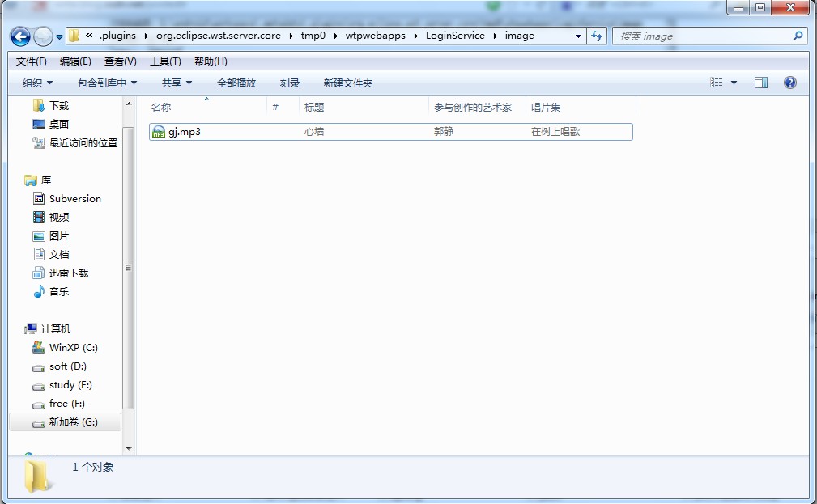Click 在树上唱歌 album cell
Screen dimensions: 817x504
click(x=555, y=132)
